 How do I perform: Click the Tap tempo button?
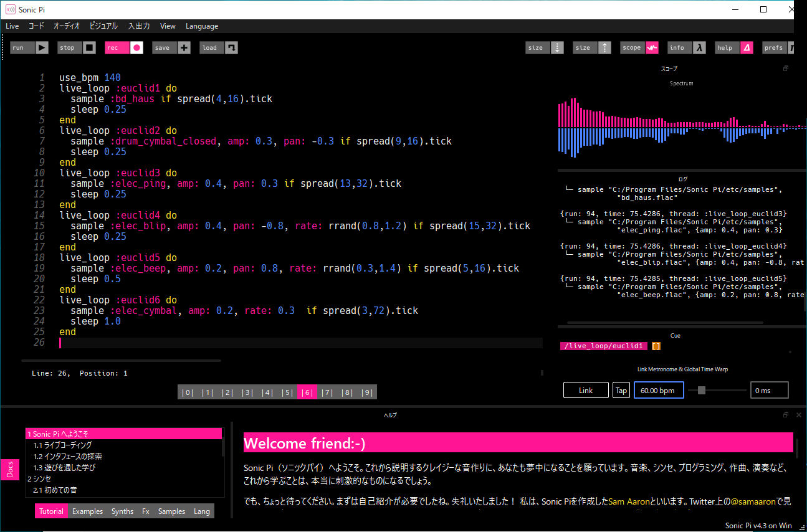621,390
